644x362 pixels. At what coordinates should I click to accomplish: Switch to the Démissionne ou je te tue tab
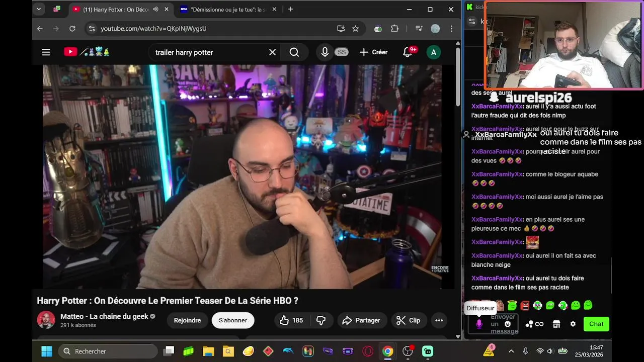point(228,9)
